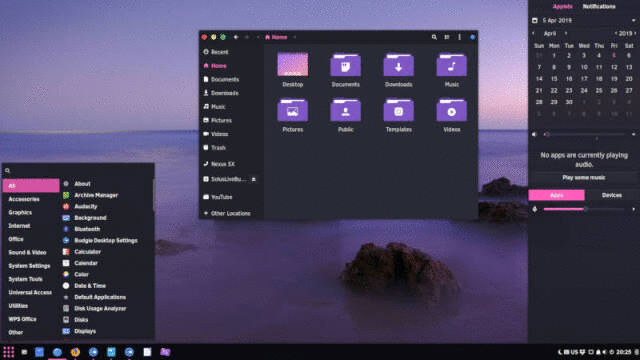Switch to the Applets tab in Raven

click(x=562, y=7)
